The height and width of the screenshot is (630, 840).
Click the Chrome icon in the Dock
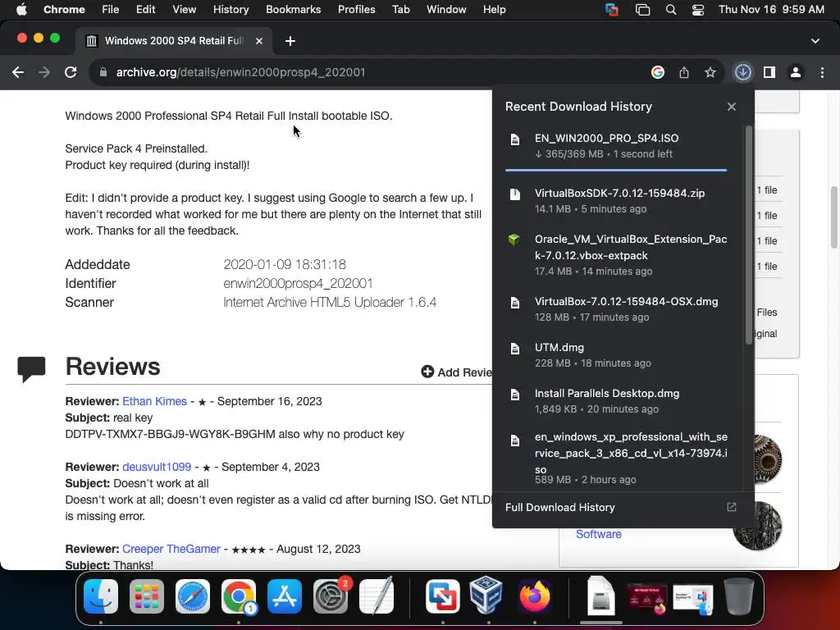pyautogui.click(x=239, y=596)
